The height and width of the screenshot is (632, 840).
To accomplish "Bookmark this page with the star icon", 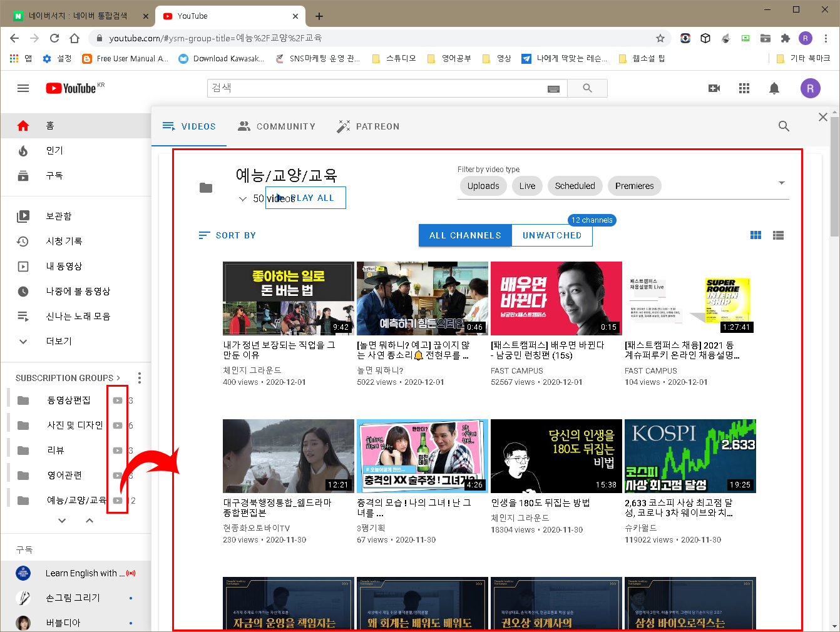I will tap(660, 38).
